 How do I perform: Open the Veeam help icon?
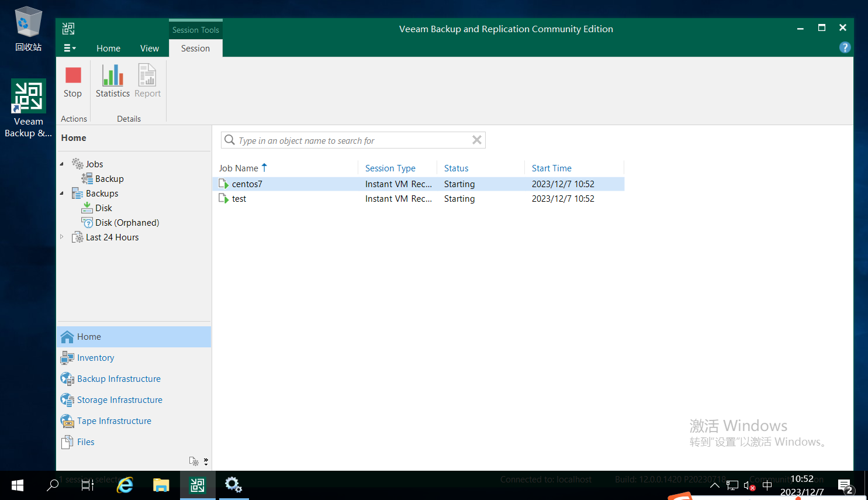845,47
